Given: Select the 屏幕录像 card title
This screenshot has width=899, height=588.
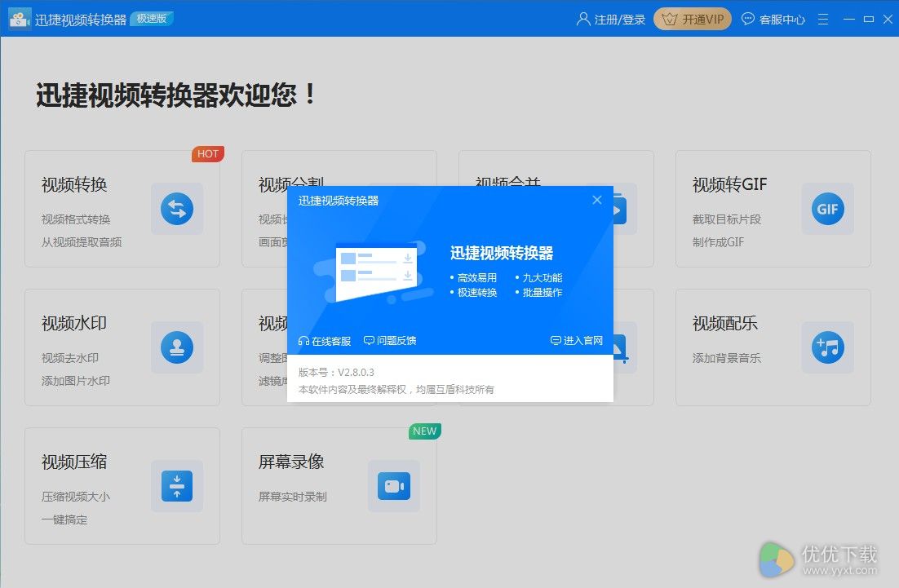Looking at the screenshot, I should pyautogui.click(x=291, y=462).
